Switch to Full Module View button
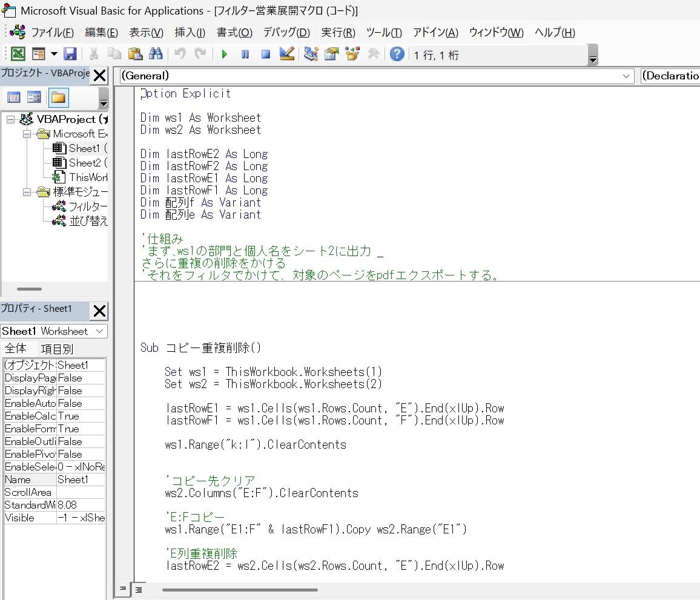Image resolution: width=700 pixels, height=600 pixels. [x=139, y=590]
